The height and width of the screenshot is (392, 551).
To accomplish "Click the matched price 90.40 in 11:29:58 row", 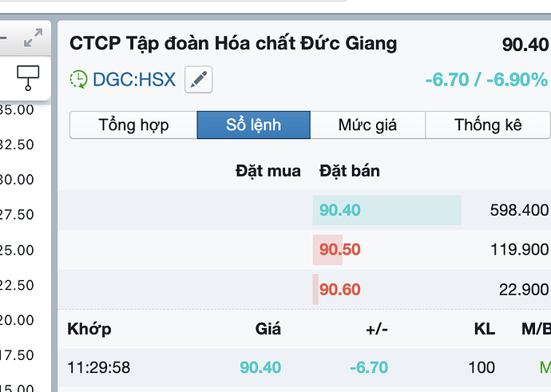I will point(260,368).
